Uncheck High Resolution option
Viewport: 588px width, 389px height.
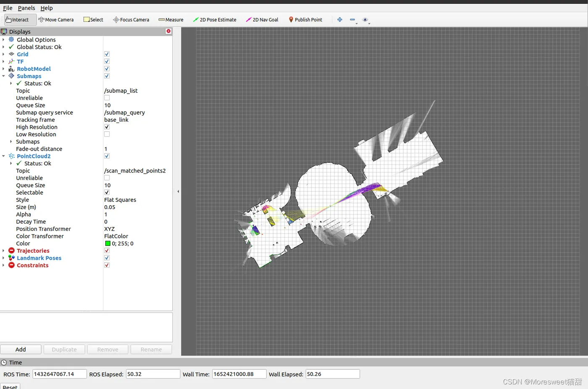coord(107,127)
